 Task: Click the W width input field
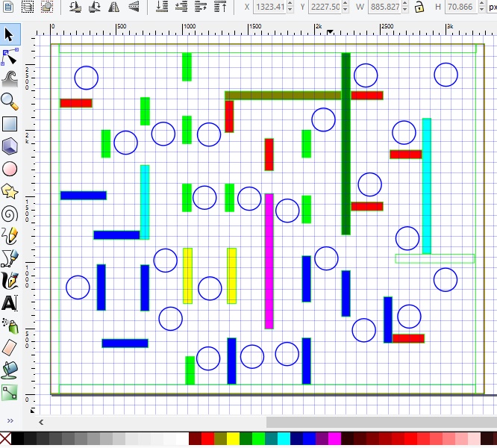pos(385,7)
